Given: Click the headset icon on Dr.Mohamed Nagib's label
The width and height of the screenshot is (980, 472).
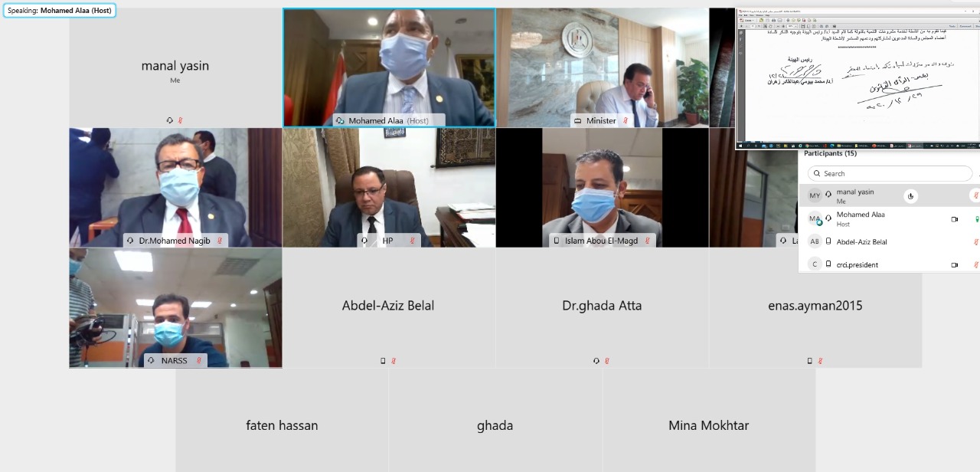Looking at the screenshot, I should 130,241.
